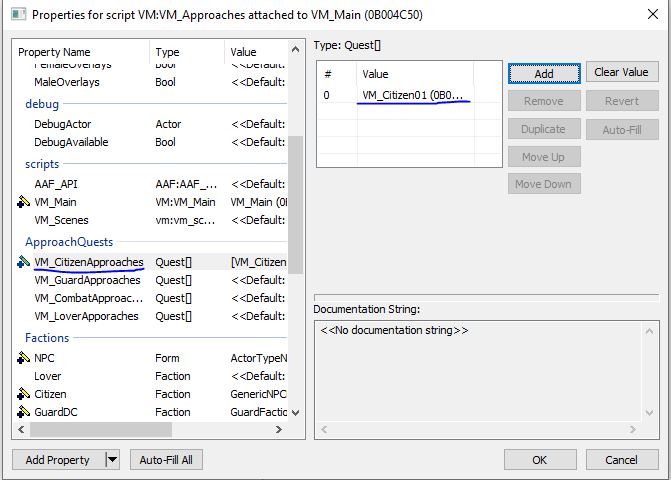Screen dimensions: 671x480
Task: Click the Value column header in property list
Action: [x=256, y=52]
